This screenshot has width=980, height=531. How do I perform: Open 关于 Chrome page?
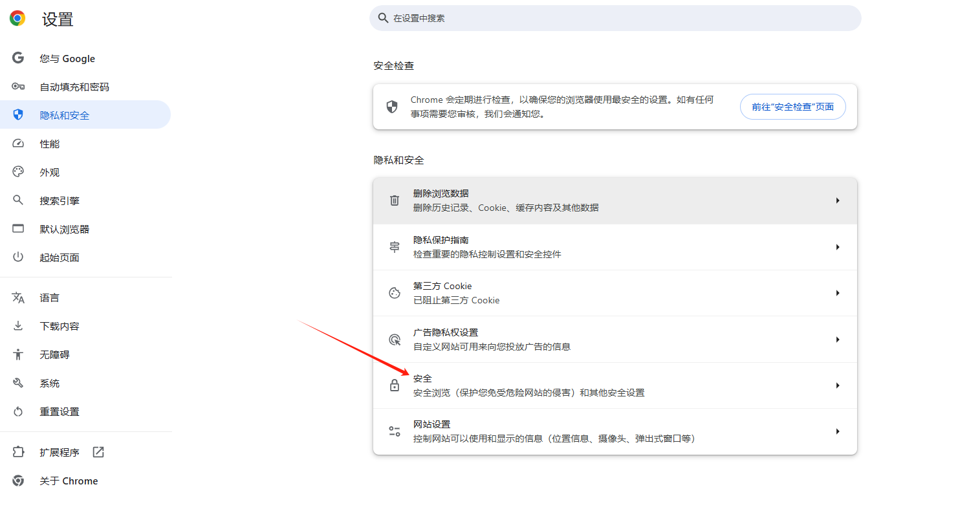[x=85, y=481]
